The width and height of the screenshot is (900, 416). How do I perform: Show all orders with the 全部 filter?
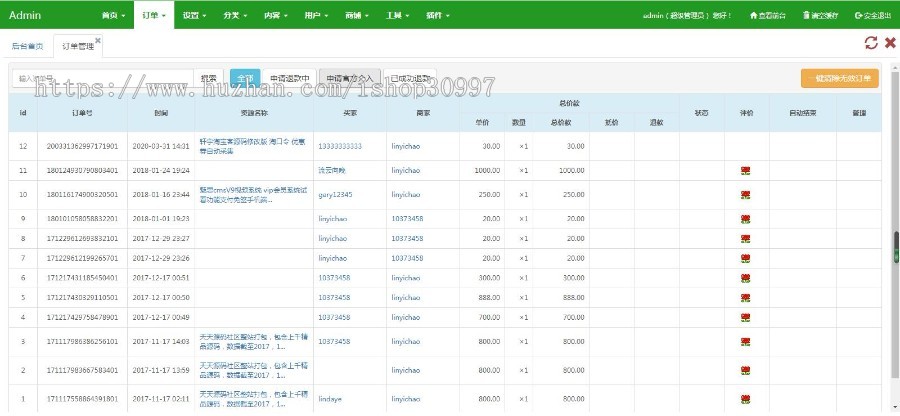245,79
